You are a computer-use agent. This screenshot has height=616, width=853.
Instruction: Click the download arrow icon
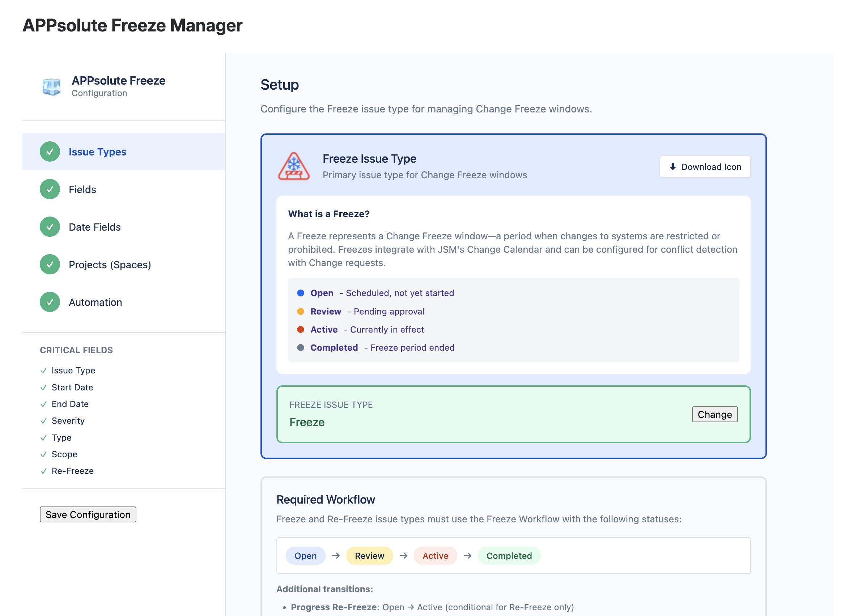673,167
